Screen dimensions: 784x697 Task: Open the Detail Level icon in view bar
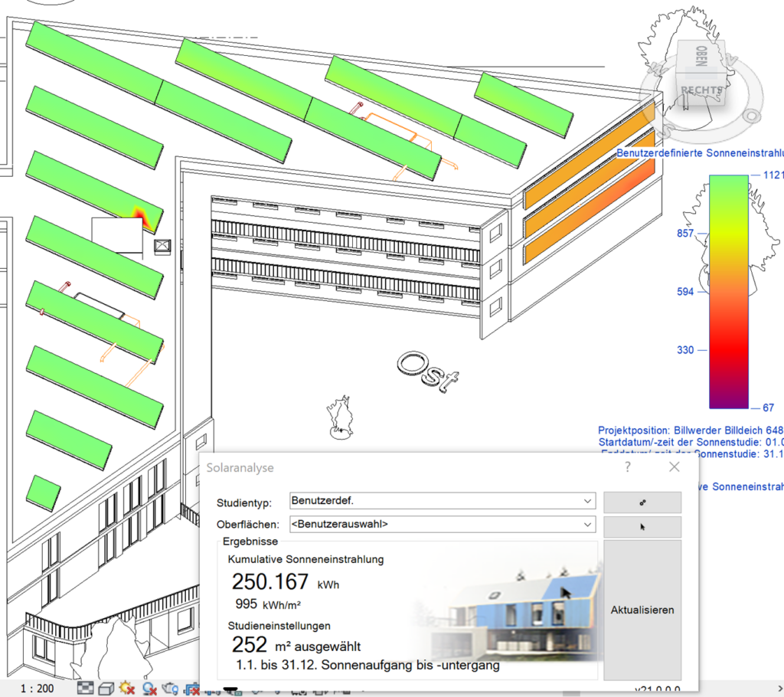86,689
